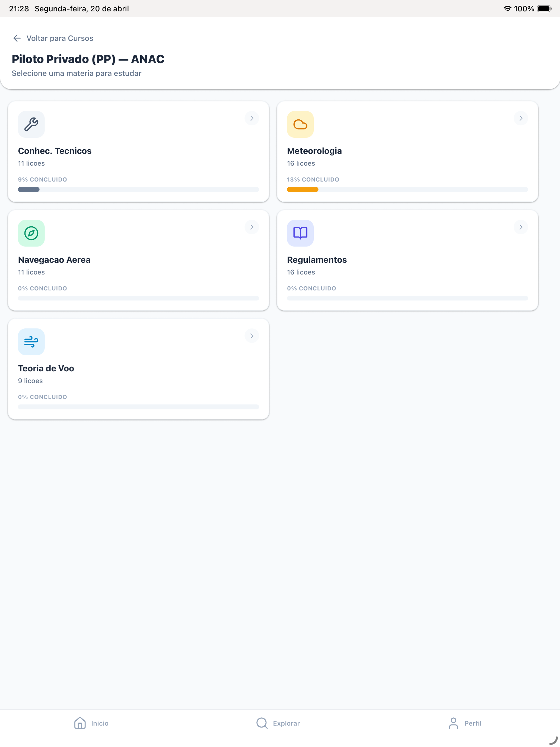Click "16 licoes" under Meteorologia
Viewport: 560px width, 747px height.
pyautogui.click(x=301, y=163)
